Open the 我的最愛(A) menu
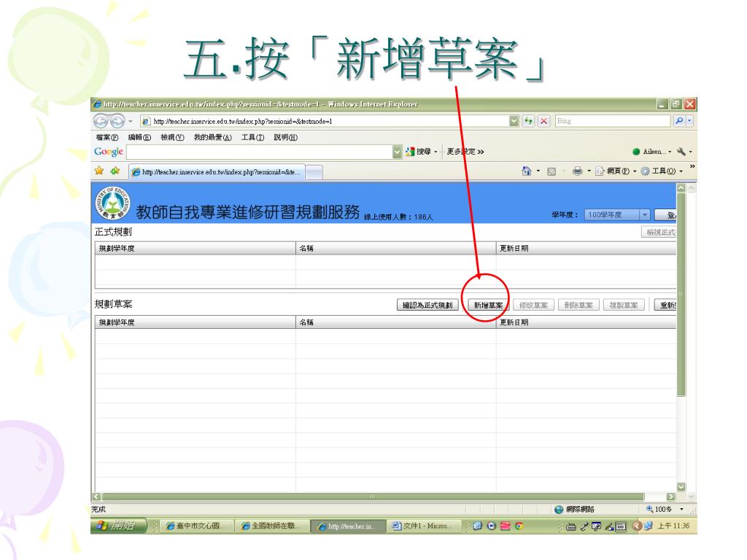 [x=212, y=138]
